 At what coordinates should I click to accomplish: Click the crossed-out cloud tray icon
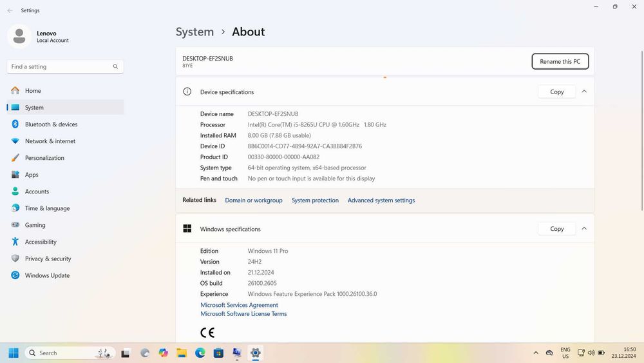click(549, 353)
